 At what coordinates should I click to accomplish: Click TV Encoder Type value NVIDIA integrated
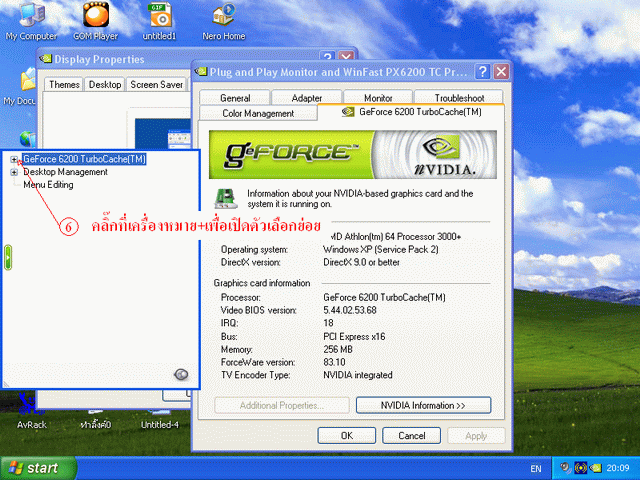pos(358,375)
